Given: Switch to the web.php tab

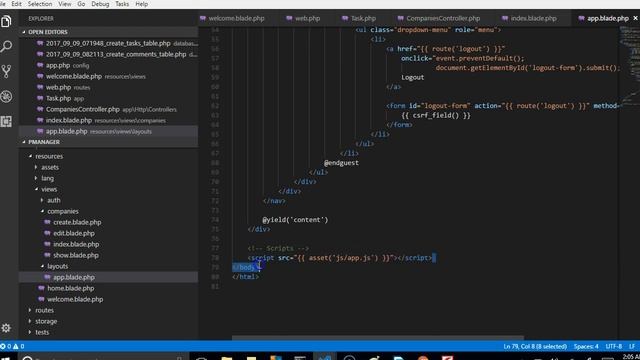Looking at the screenshot, I should (x=303, y=18).
